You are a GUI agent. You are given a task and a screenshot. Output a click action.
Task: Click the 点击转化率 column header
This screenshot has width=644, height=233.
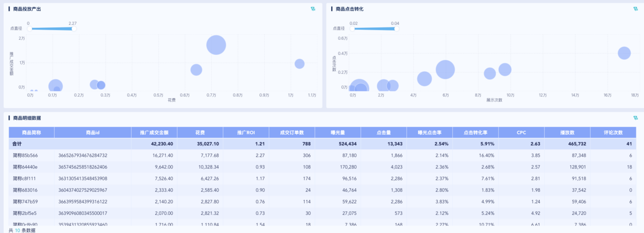[x=475, y=132]
